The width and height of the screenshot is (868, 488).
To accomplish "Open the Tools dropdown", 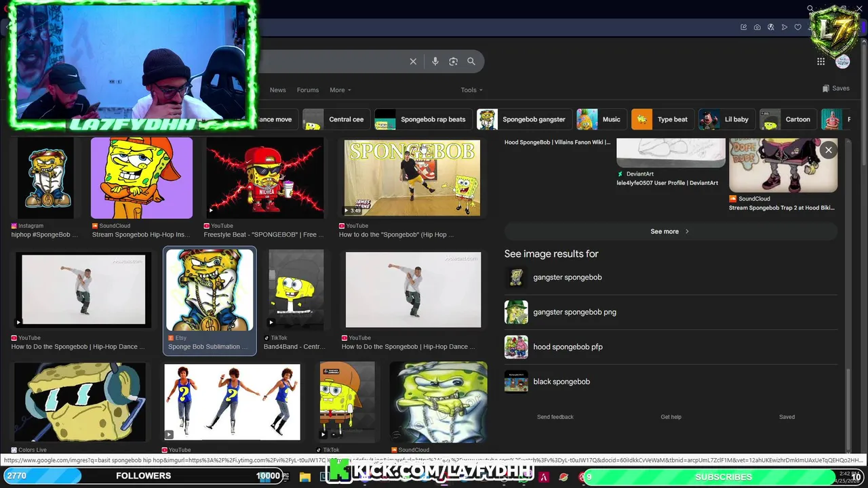I will click(471, 90).
